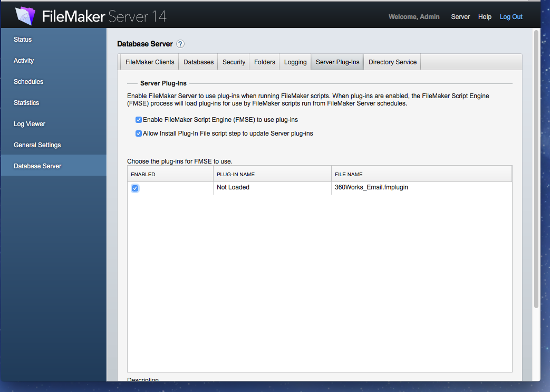Screen dimensions: 550x392
Task: Open the Directory Service tab
Action: [x=392, y=62]
